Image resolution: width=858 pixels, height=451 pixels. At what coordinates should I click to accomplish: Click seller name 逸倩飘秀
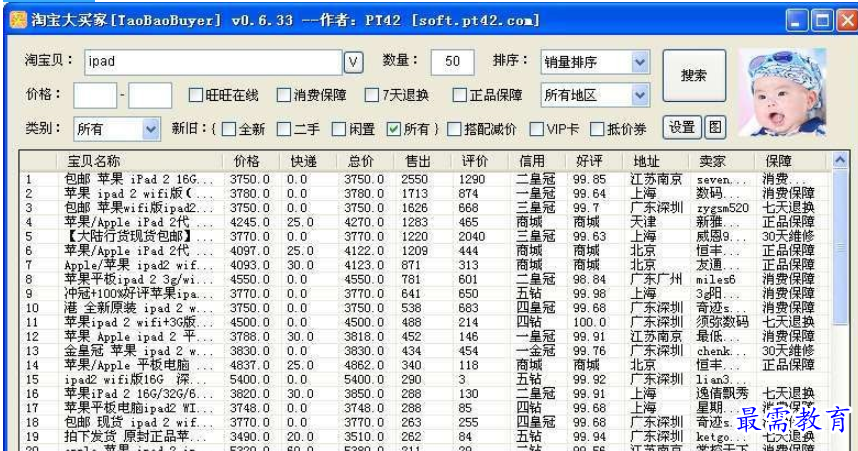click(x=722, y=394)
